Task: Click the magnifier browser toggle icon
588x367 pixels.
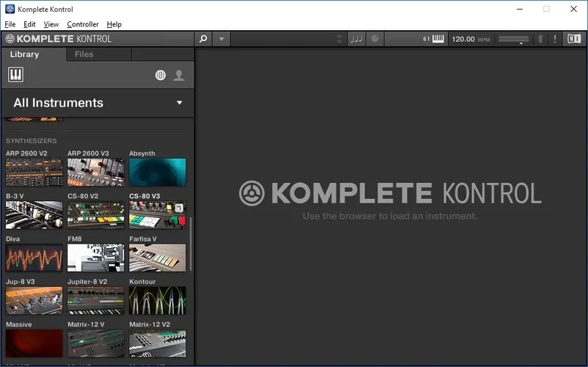Action: tap(203, 39)
